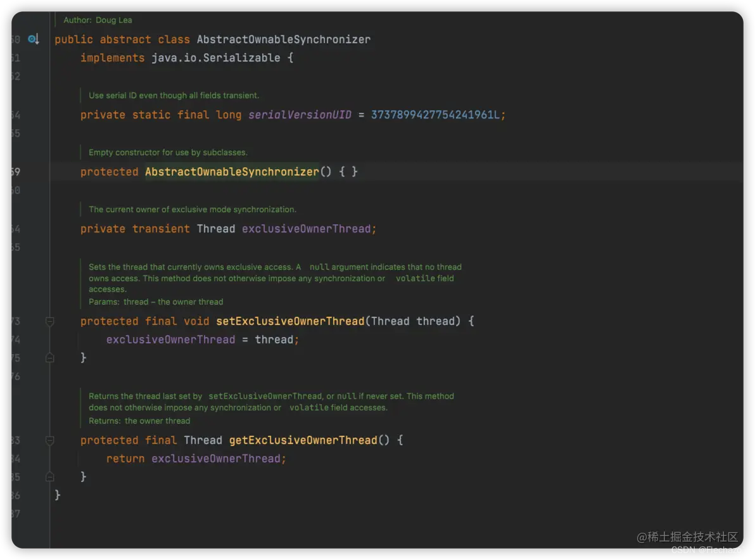The width and height of the screenshot is (755, 560).
Task: Click line number 59 in gutter
Action: [x=15, y=172]
